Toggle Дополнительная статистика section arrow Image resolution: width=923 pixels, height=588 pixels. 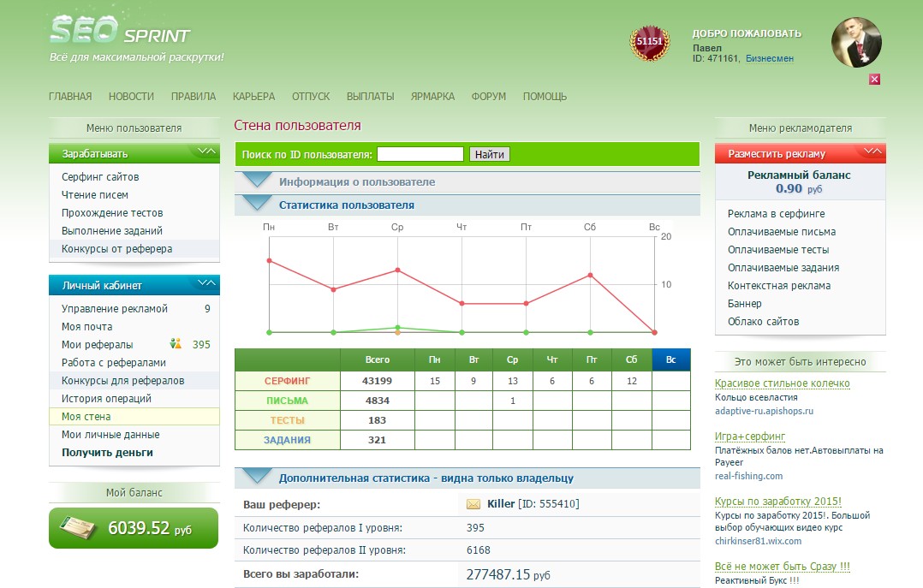[x=257, y=477]
